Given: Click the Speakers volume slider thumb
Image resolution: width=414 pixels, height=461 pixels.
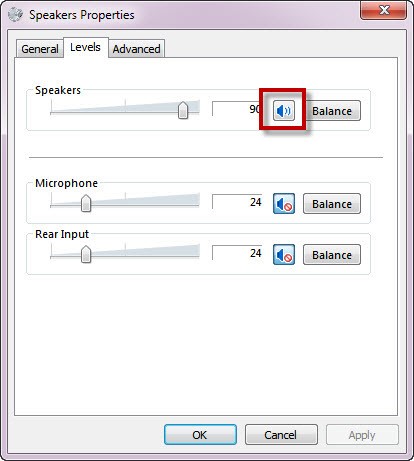Looking at the screenshot, I should click(x=183, y=110).
